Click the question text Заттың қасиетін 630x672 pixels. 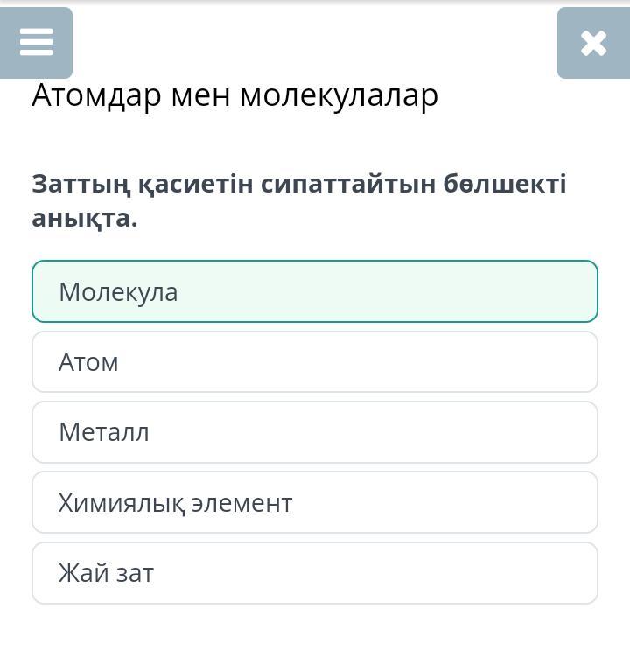coord(143,185)
